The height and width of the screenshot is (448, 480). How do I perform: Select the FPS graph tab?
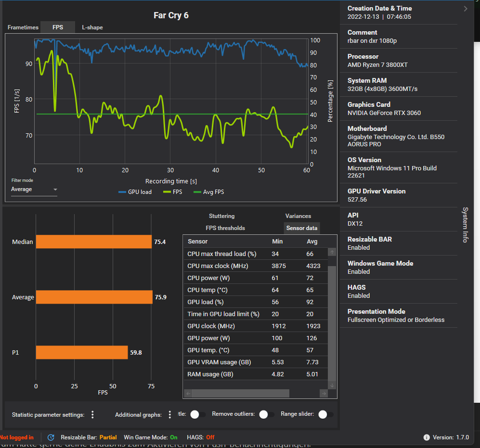58,27
